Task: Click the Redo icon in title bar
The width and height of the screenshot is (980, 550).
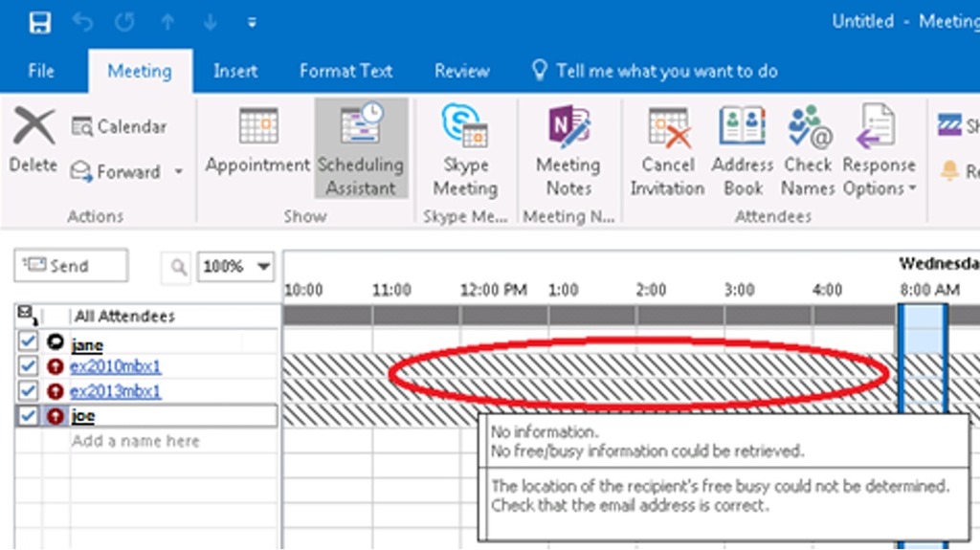Action: click(x=124, y=23)
